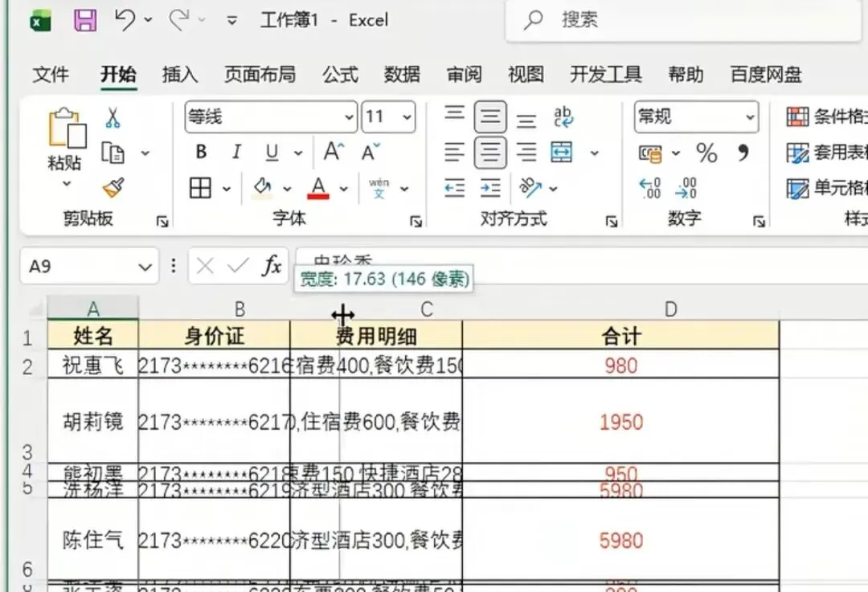868x592 pixels.
Task: Click the Increase Font Size icon
Action: (334, 151)
